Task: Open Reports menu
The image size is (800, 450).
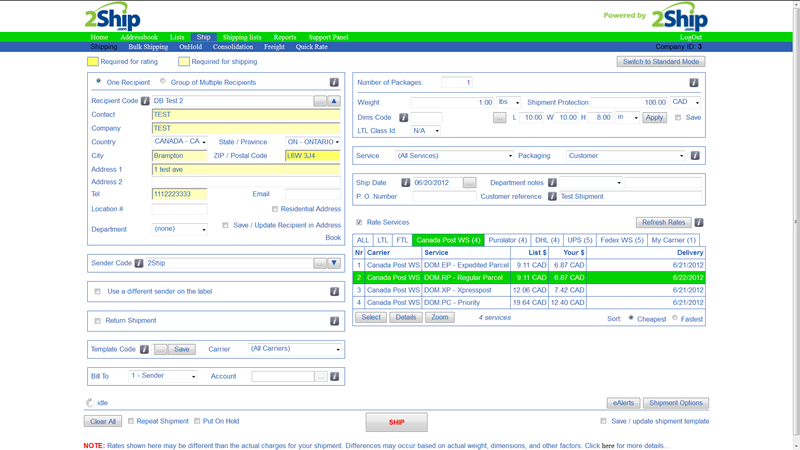Action: click(x=285, y=37)
